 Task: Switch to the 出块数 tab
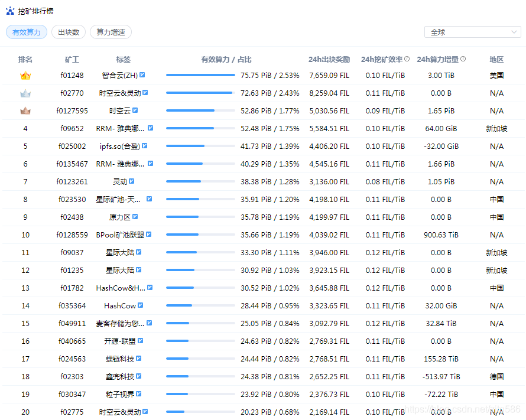[x=69, y=32]
